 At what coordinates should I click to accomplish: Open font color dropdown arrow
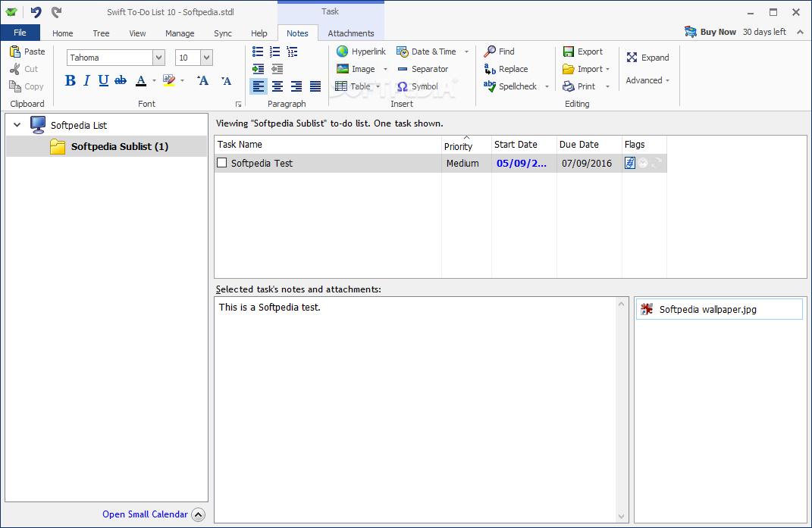click(x=154, y=81)
